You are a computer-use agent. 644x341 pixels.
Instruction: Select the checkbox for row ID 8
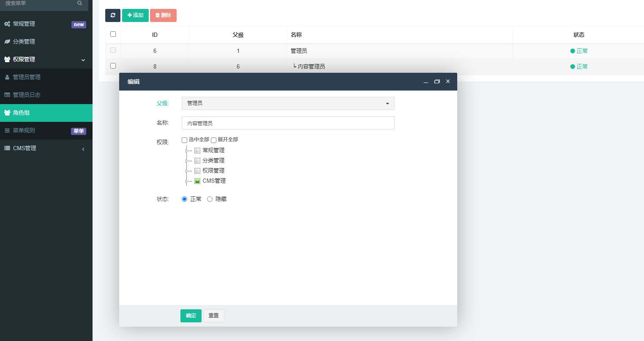(x=113, y=66)
